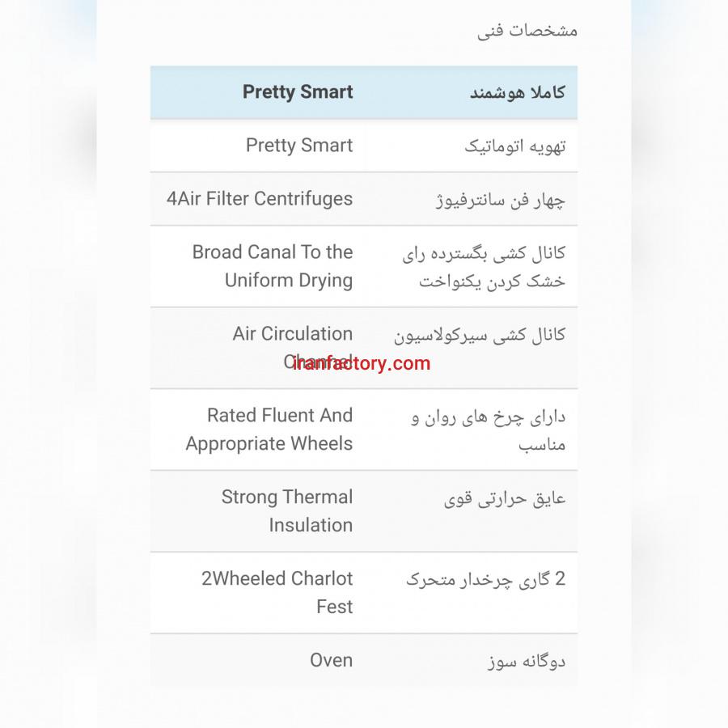
Task: Click Broad Canal To the Uniform Drying text
Action: (x=273, y=266)
